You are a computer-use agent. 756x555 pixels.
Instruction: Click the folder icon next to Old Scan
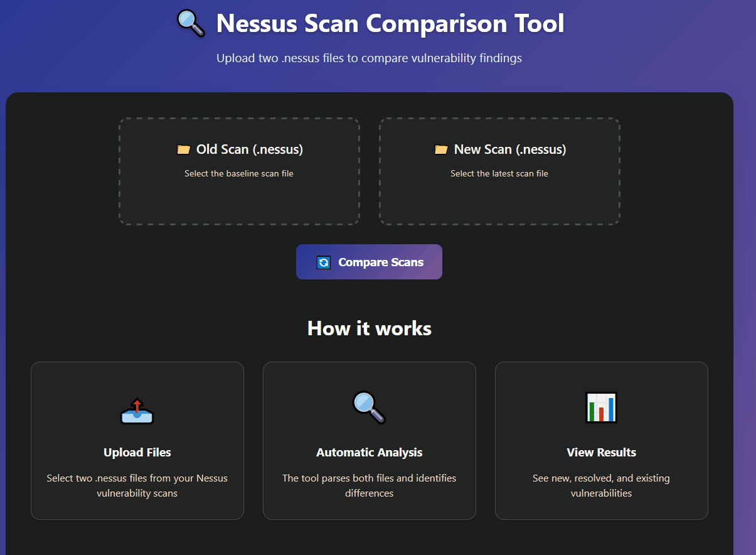(183, 149)
